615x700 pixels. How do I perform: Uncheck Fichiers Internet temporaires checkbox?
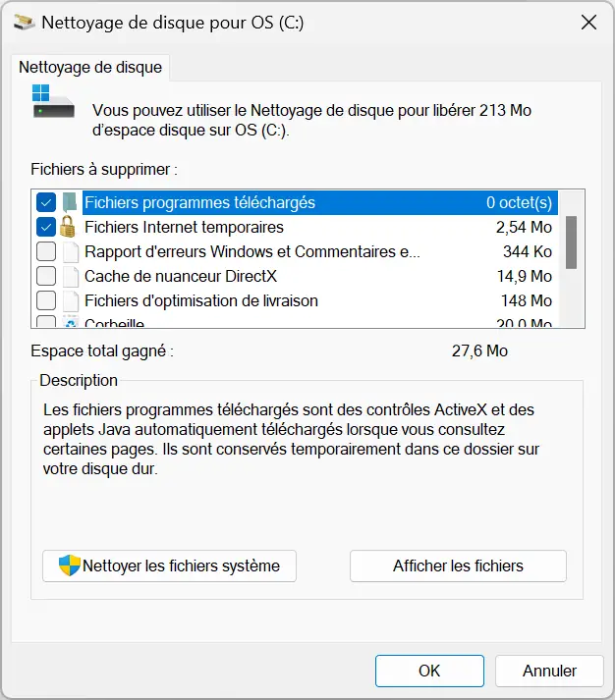pyautogui.click(x=46, y=227)
